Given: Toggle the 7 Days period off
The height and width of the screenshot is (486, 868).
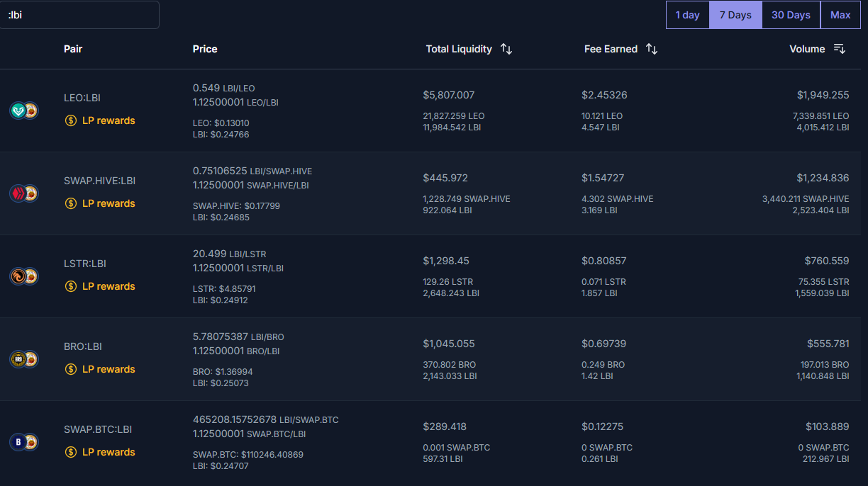Looking at the screenshot, I should (x=735, y=15).
